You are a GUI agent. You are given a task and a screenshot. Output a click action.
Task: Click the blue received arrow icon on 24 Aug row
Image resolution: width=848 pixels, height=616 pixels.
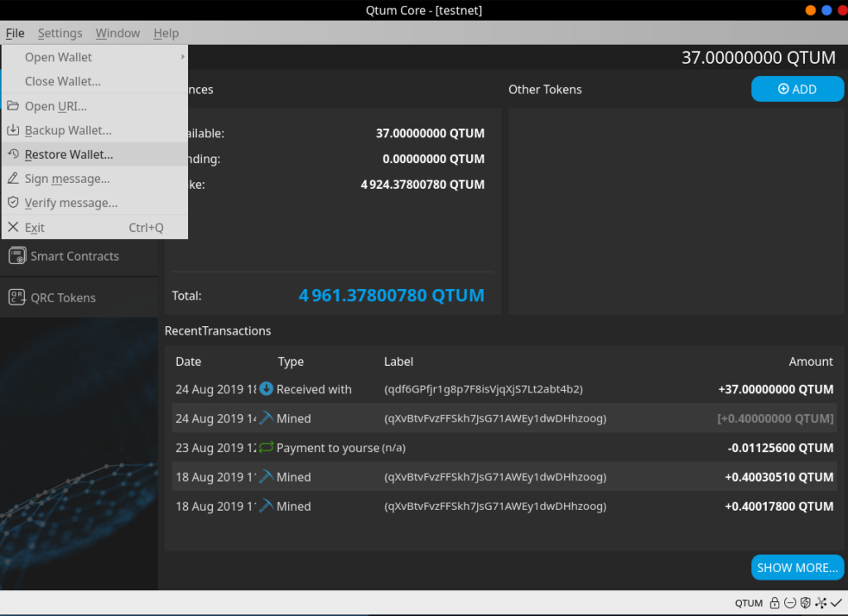coord(266,388)
